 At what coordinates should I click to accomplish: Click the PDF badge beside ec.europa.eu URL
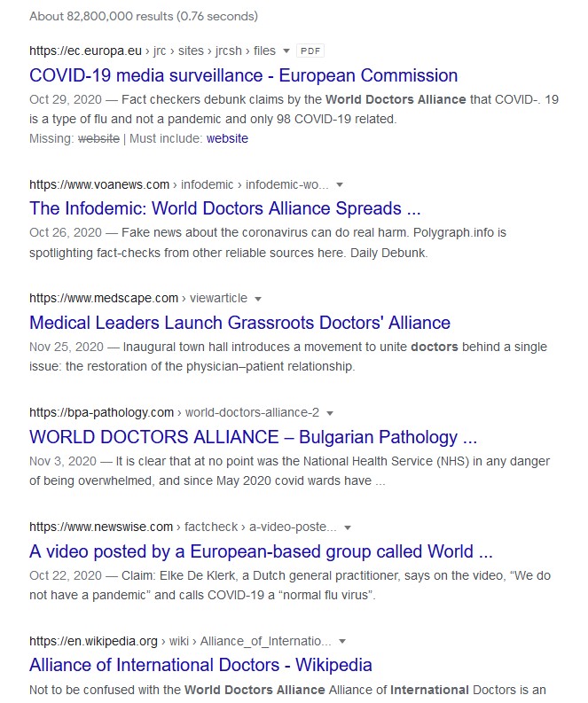[308, 51]
